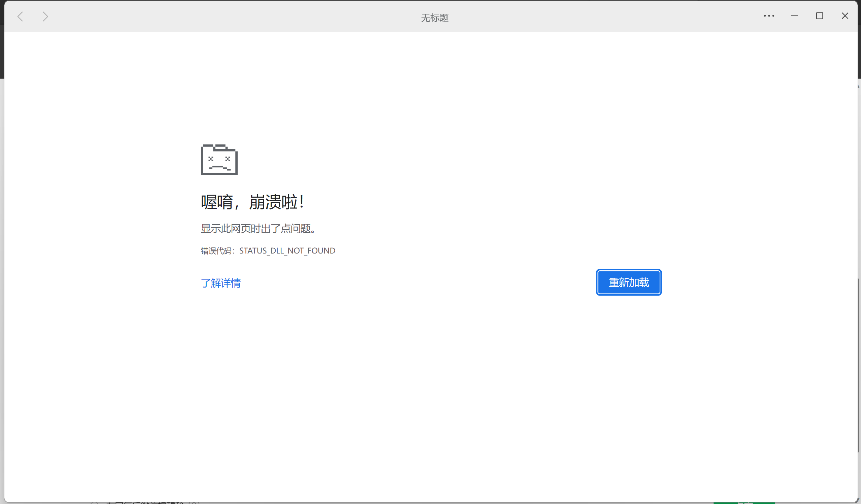Click the partially hidden green button

(744, 503)
